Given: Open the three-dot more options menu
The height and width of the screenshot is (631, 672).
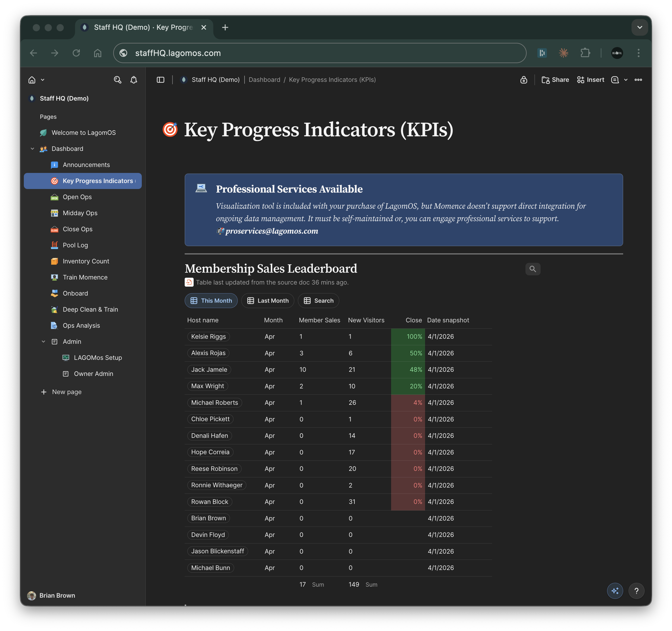Looking at the screenshot, I should pos(638,80).
